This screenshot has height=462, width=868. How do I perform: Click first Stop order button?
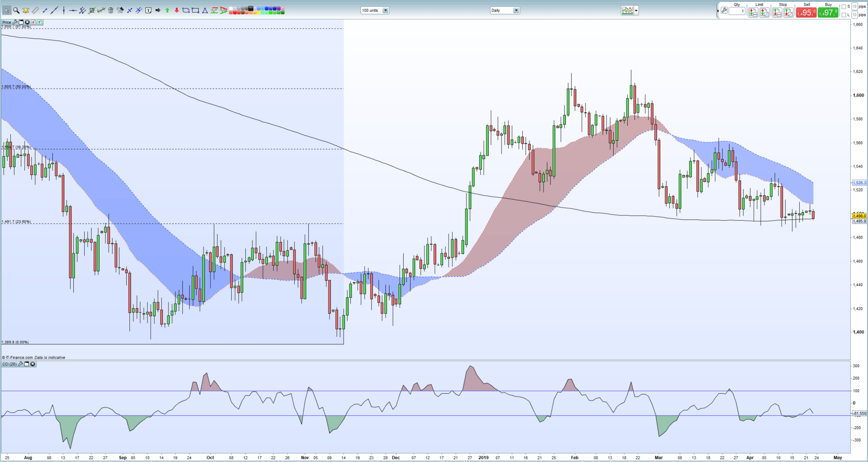pyautogui.click(x=777, y=12)
